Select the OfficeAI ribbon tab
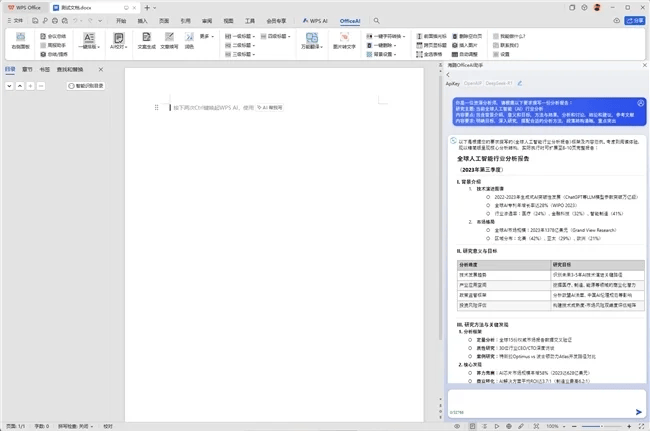 coord(350,21)
